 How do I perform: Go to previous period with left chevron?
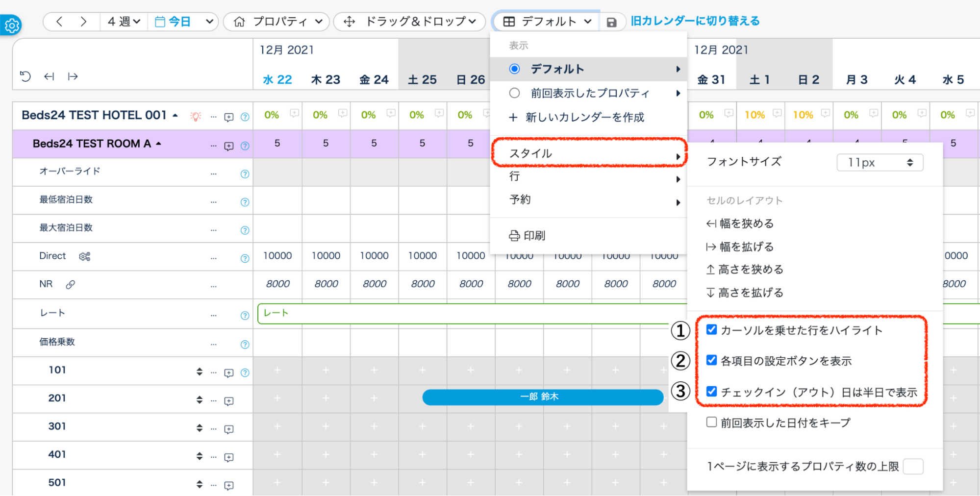59,22
